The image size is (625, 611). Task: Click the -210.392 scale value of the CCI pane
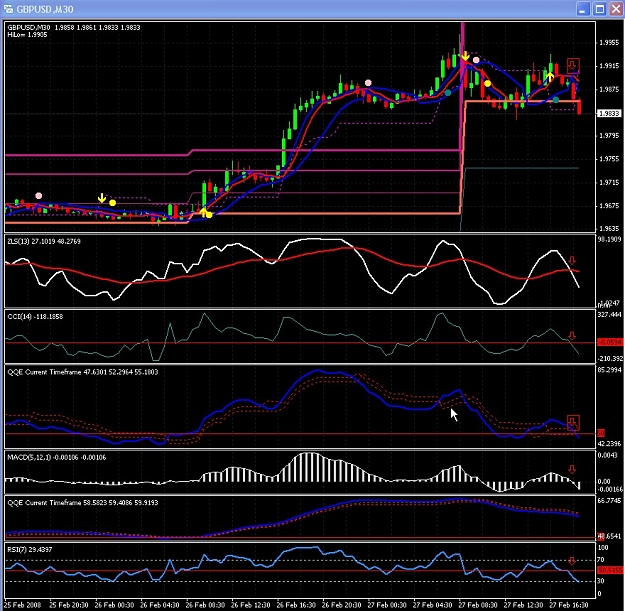[610, 359]
